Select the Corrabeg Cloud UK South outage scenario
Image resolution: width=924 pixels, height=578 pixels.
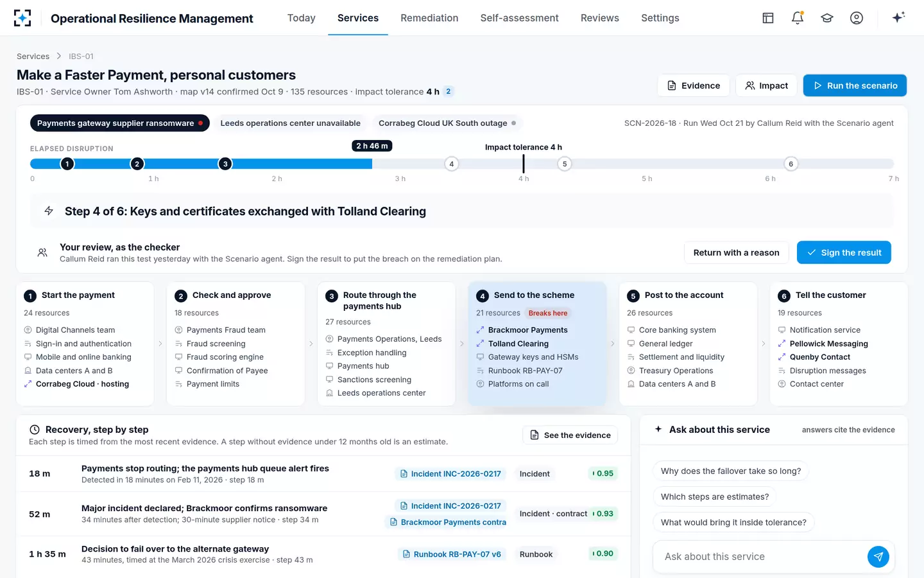coord(447,123)
